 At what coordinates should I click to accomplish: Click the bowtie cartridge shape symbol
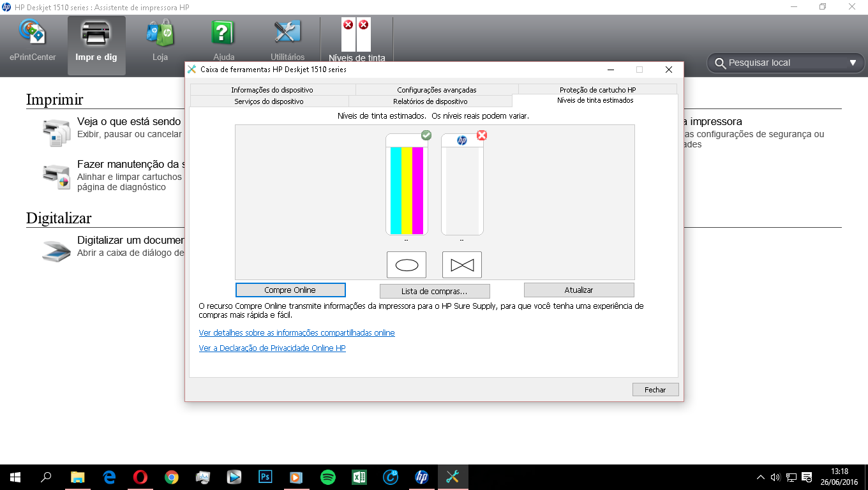click(462, 264)
